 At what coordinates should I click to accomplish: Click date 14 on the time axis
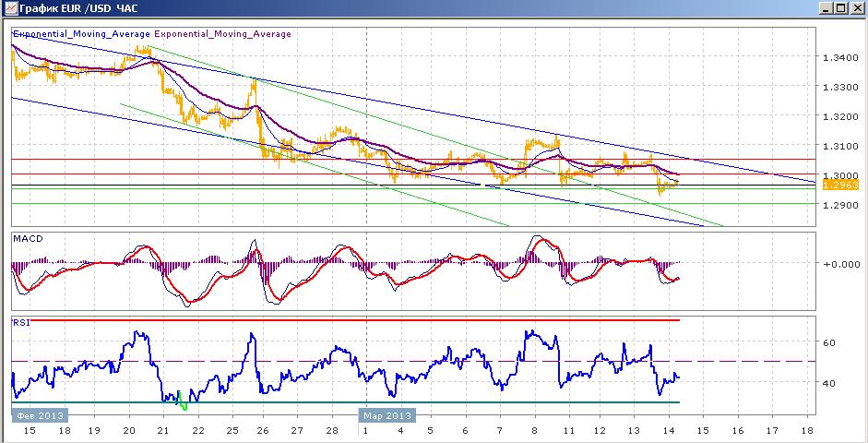669,430
